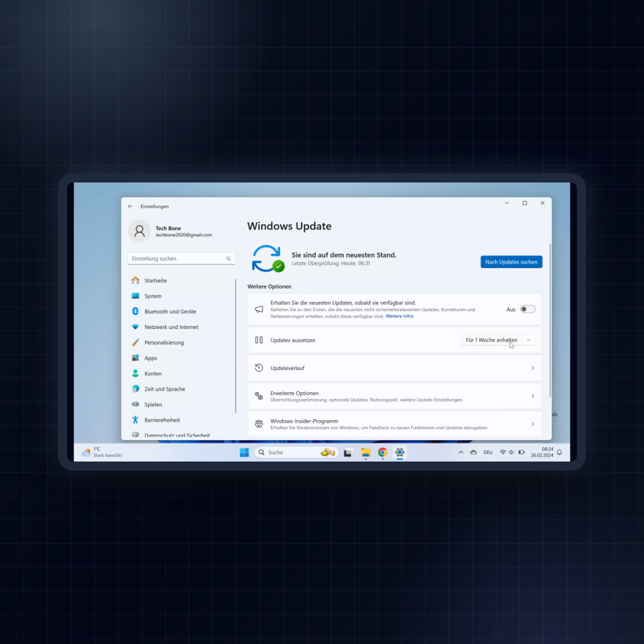The image size is (644, 644).
Task: Click the Zeit und Sprache globe icon
Action: [135, 389]
